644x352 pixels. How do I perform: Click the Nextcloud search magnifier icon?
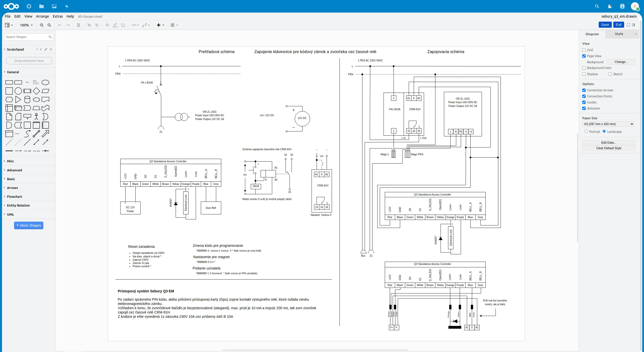tap(597, 6)
